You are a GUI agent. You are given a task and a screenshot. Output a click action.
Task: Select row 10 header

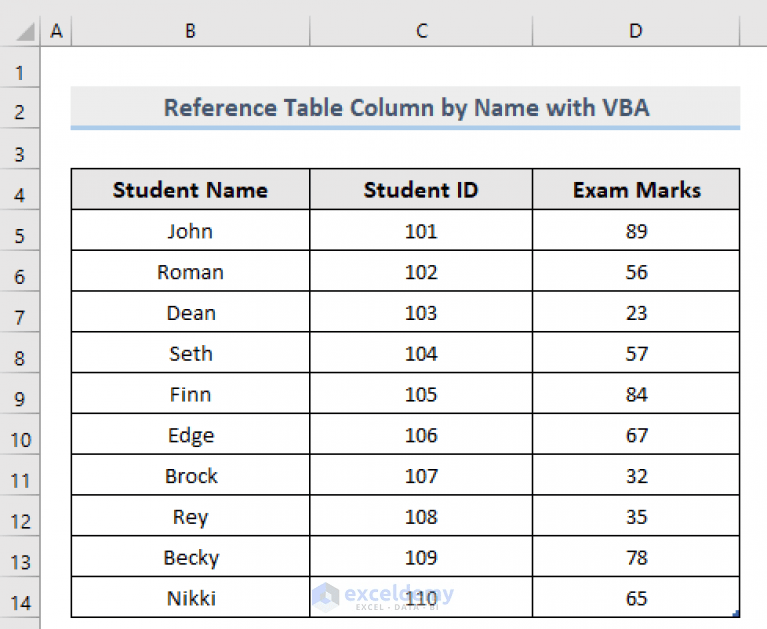pos(20,434)
